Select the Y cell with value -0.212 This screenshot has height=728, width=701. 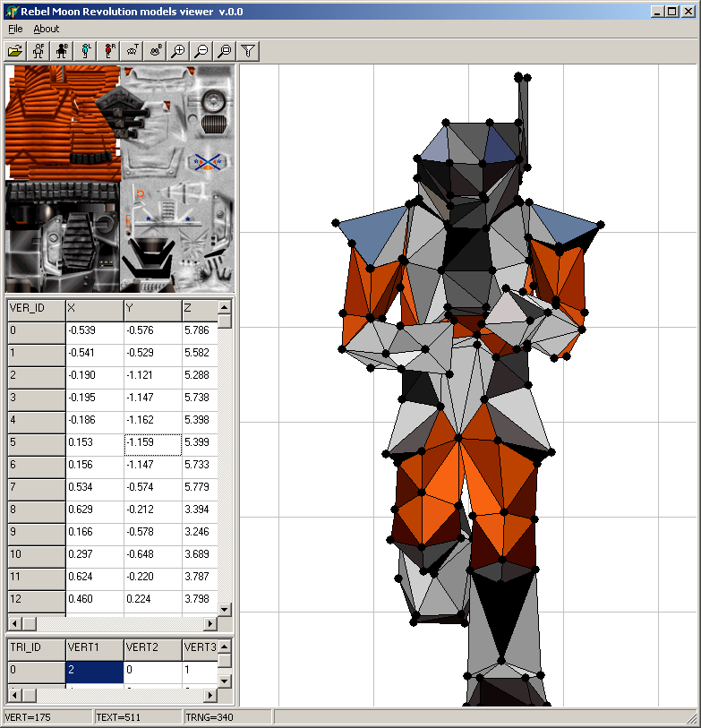153,512
